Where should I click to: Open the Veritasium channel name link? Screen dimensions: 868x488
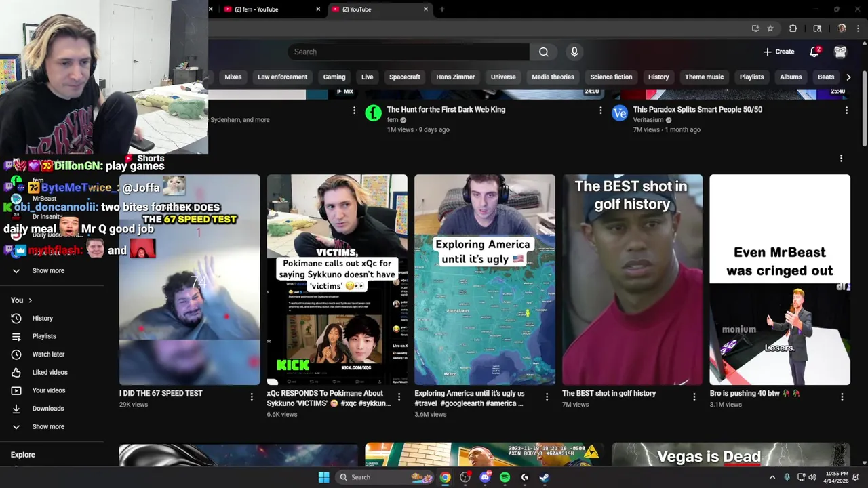(648, 120)
